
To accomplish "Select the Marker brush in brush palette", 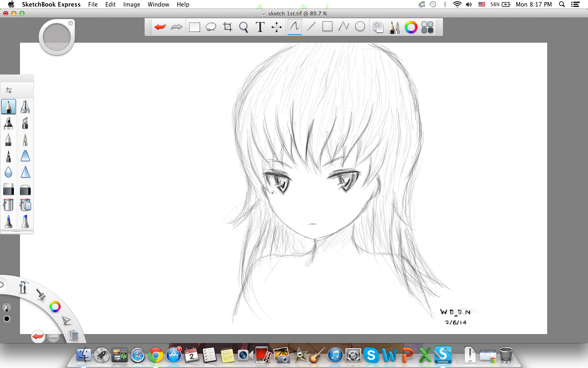I will tap(9, 123).
